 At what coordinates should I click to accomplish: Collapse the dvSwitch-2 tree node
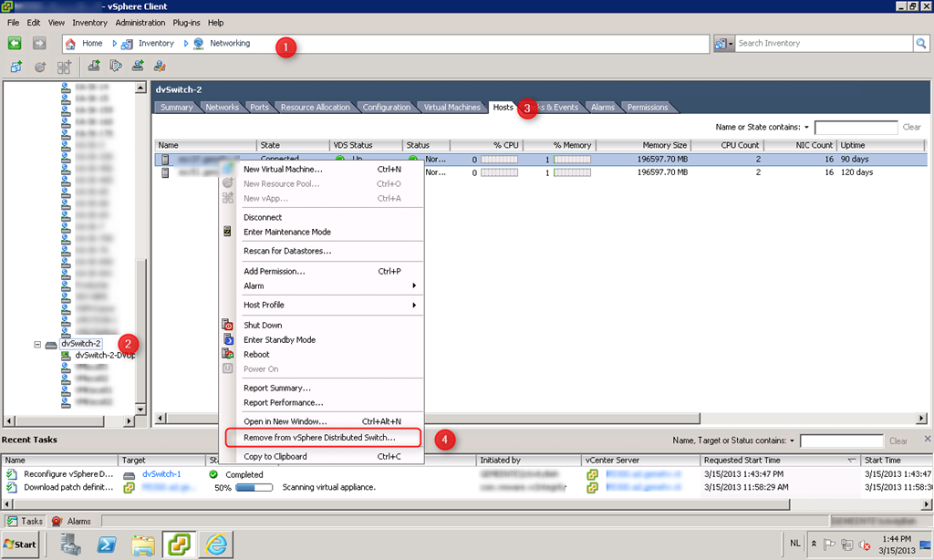pyautogui.click(x=36, y=345)
